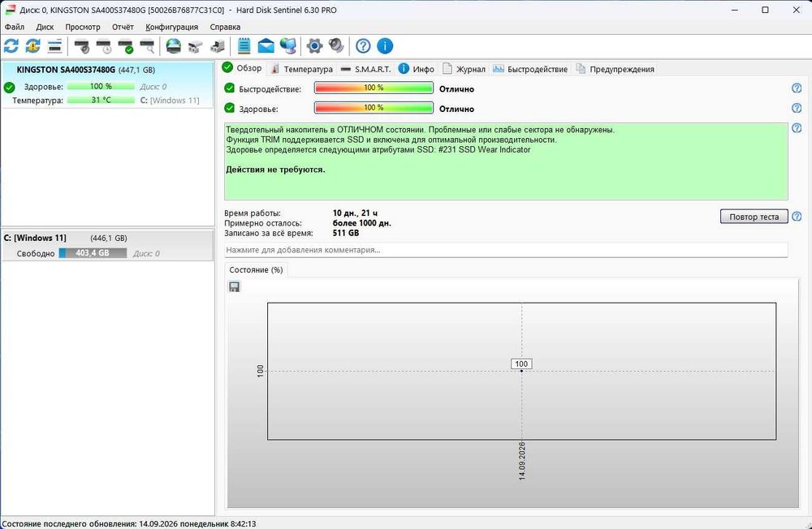Open the Справка menu
The image size is (812, 529).
click(225, 27)
